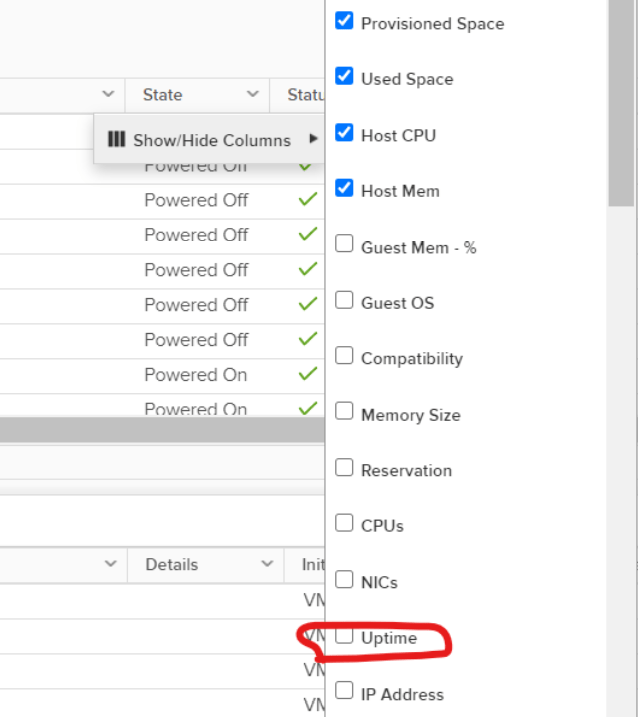Image resolution: width=638 pixels, height=717 pixels.
Task: Enable the NICs column checkbox
Action: [344, 579]
